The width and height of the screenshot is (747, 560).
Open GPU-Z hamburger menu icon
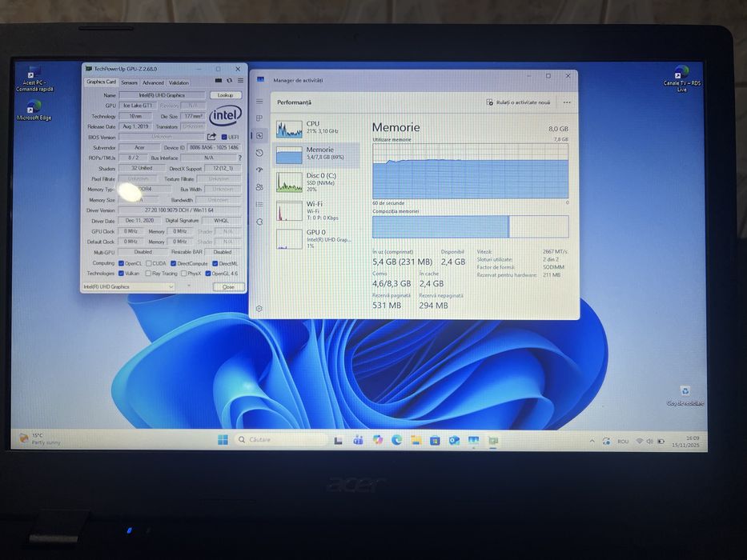[240, 81]
